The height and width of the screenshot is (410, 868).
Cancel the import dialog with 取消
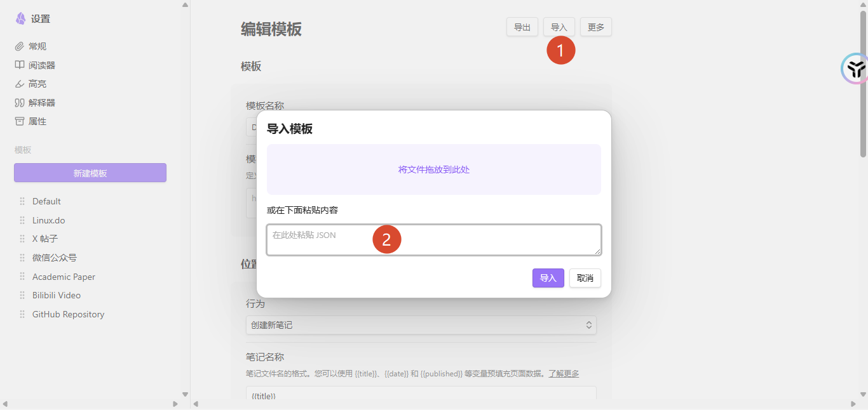(585, 278)
